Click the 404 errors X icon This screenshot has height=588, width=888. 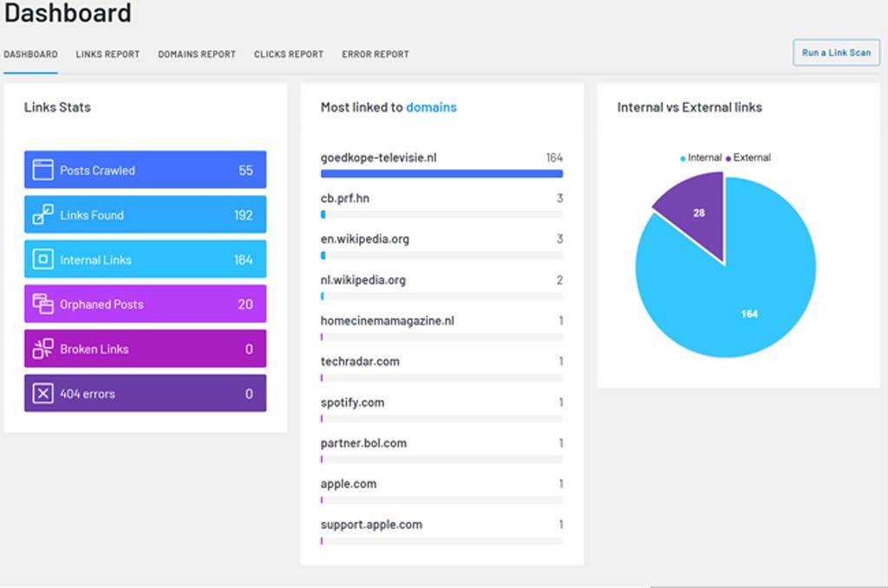tap(42, 394)
